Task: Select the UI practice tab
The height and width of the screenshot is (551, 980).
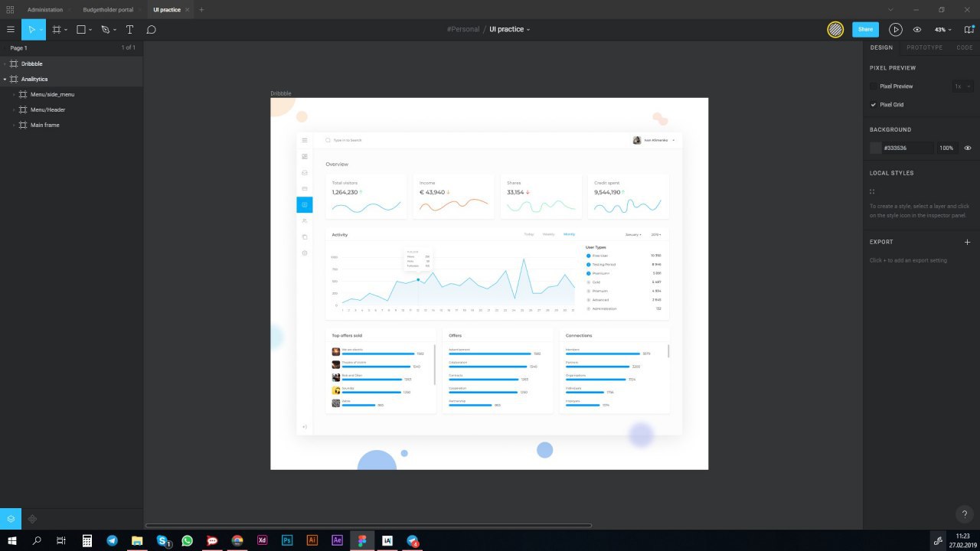Action: pyautogui.click(x=167, y=9)
